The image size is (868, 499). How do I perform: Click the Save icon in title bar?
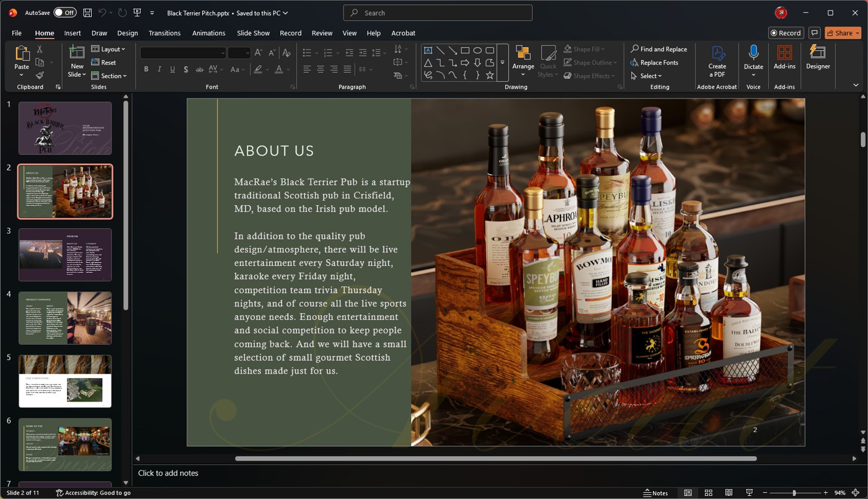click(87, 12)
